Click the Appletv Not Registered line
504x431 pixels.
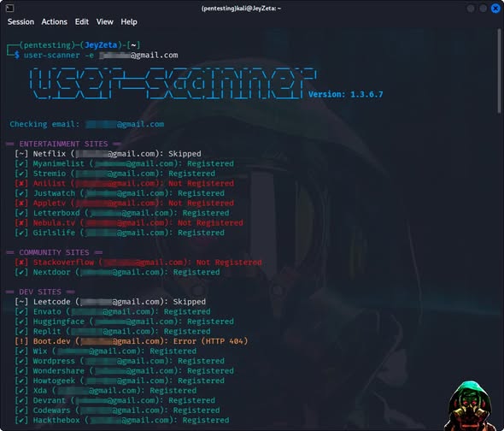pos(125,204)
